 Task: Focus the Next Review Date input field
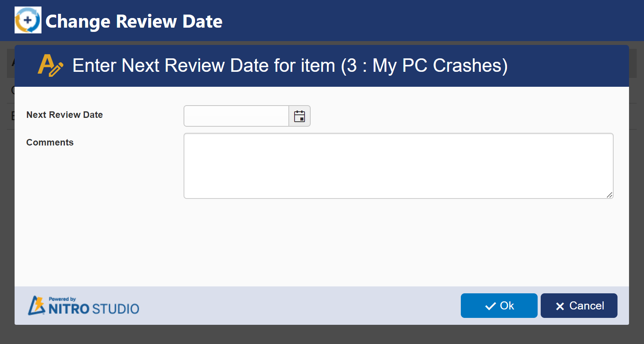(x=236, y=116)
